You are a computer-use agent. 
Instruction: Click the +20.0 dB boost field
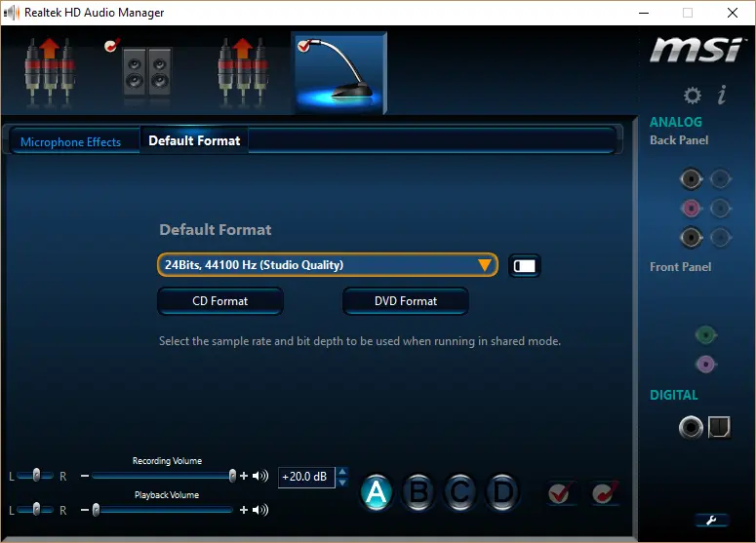click(306, 477)
